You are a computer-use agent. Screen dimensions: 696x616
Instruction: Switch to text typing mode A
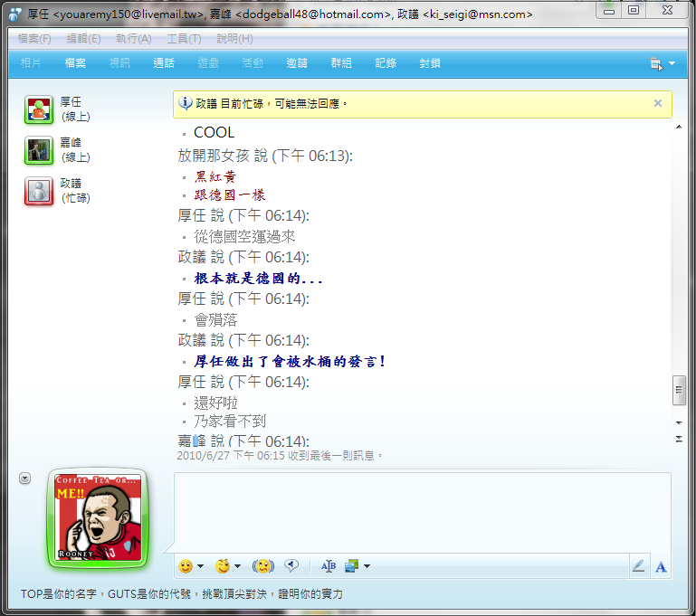click(x=661, y=567)
